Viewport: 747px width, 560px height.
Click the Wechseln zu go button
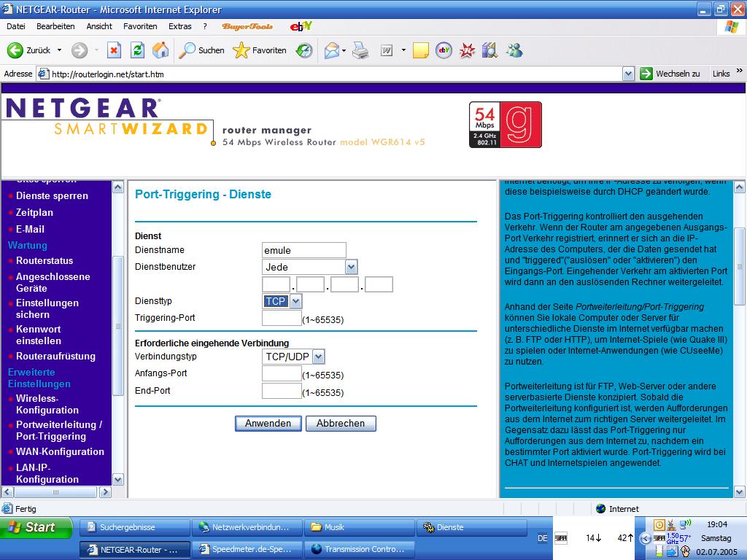[670, 74]
